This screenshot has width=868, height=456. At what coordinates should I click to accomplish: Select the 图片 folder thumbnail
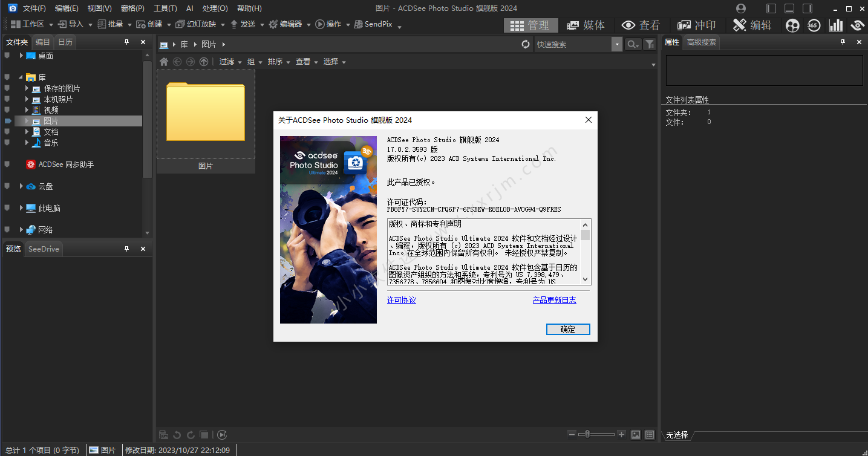click(206, 122)
